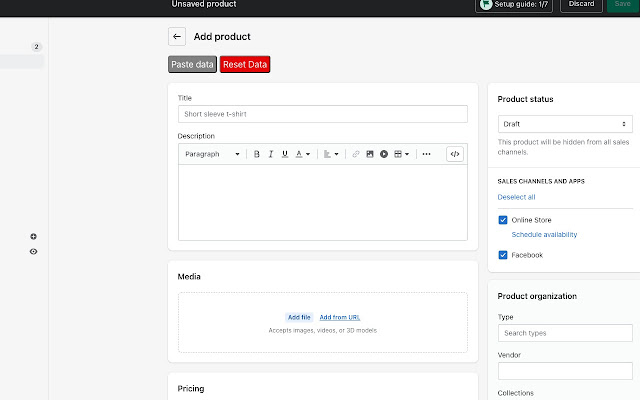This screenshot has width=640, height=400.
Task: Insert a link in the description
Action: pos(355,154)
